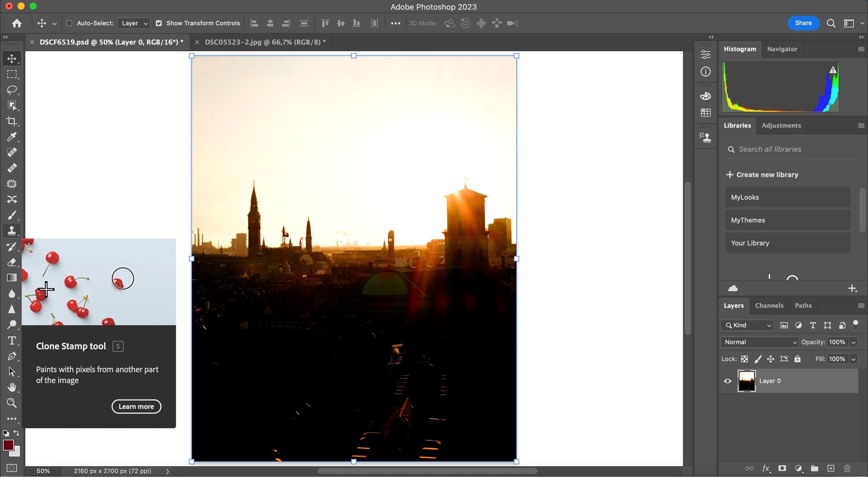Align left edges in options bar
Screen dimensions: 868x477
[x=255, y=23]
